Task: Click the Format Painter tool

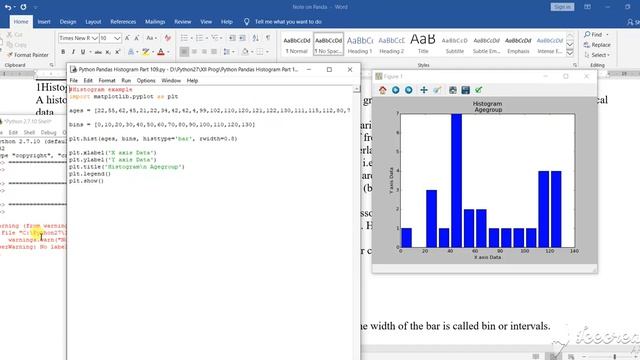Action: 28,55
